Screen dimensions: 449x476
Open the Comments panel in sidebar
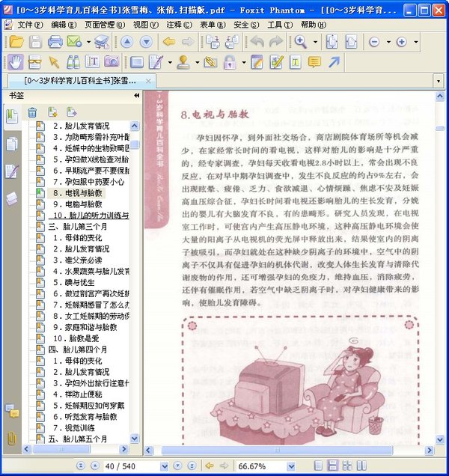coord(12,412)
